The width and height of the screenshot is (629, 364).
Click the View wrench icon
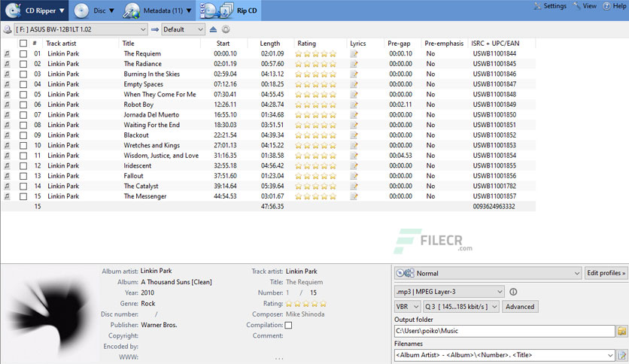577,6
